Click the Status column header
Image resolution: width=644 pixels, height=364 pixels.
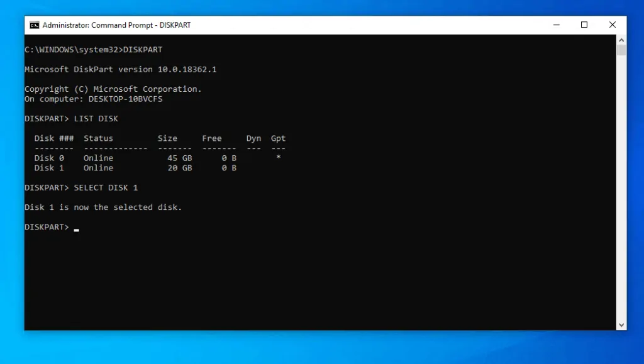tap(98, 138)
